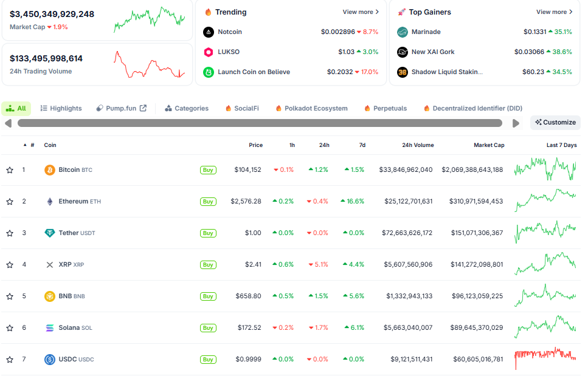
Task: Click the BNB coin logo icon
Action: point(50,296)
